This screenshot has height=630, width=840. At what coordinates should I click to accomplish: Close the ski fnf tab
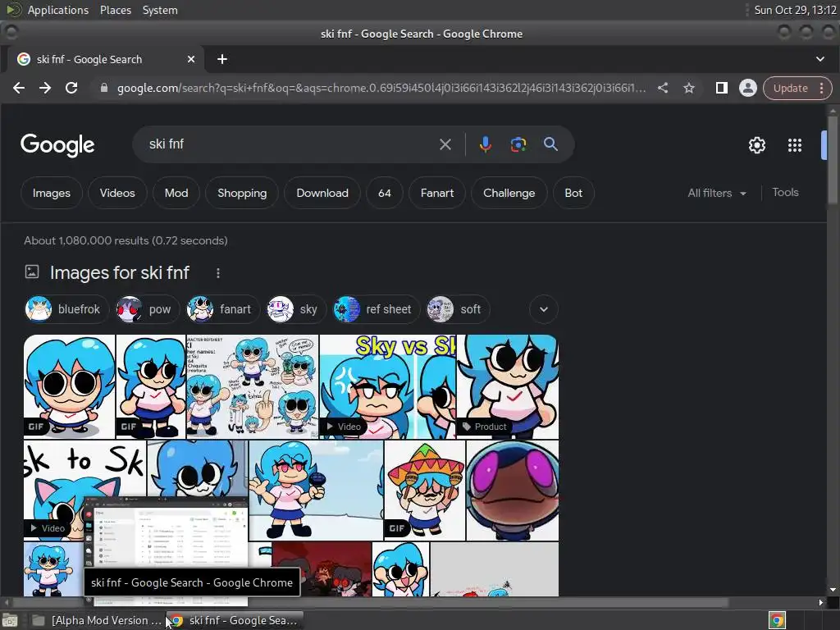191,59
